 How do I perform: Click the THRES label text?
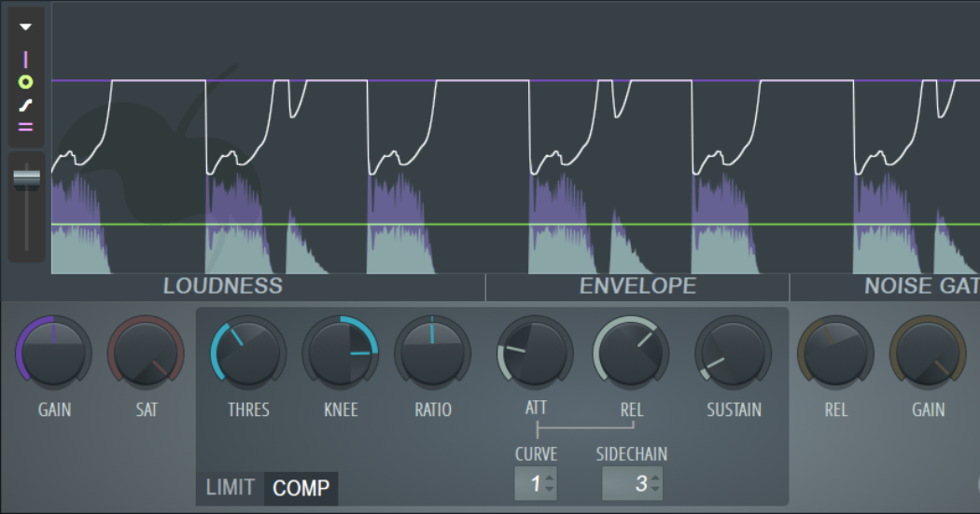tap(248, 410)
